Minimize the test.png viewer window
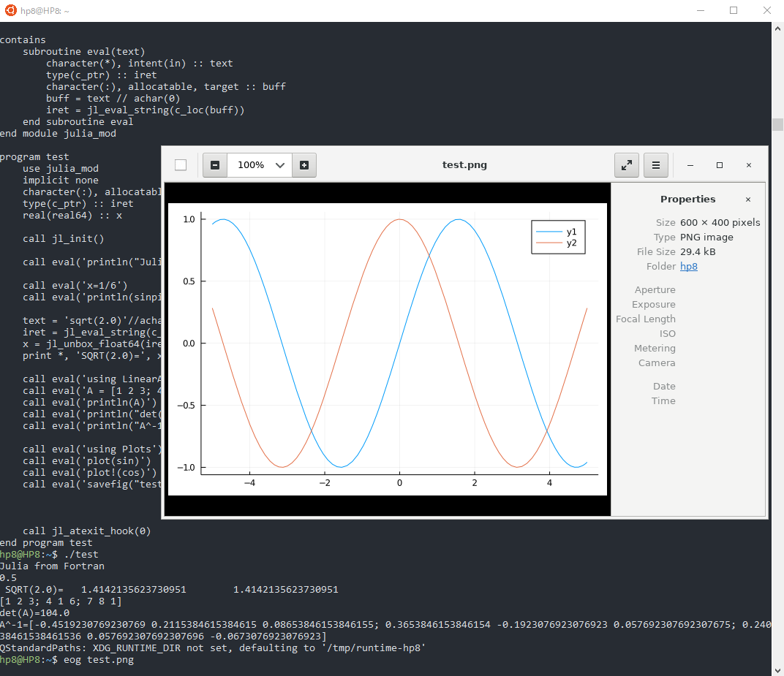The width and height of the screenshot is (784, 676). click(x=690, y=165)
